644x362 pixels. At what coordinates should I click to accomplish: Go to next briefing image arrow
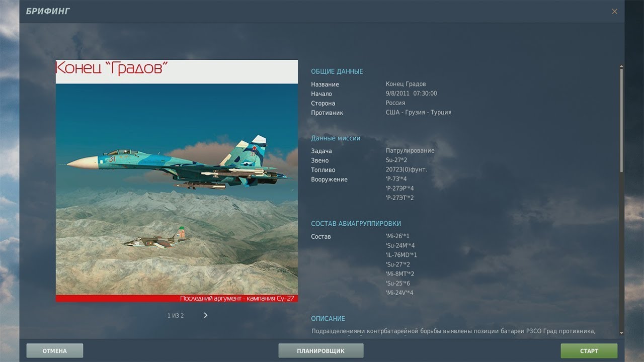pos(205,315)
